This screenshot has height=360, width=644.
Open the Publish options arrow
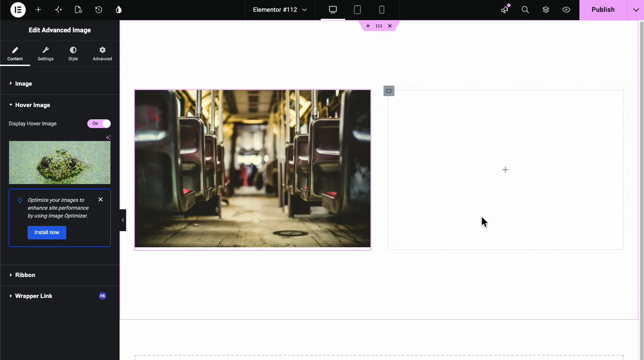636,10
